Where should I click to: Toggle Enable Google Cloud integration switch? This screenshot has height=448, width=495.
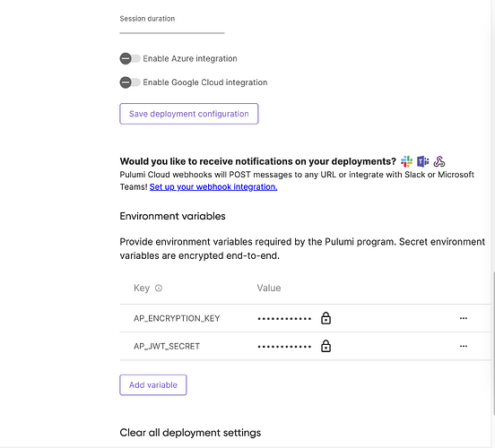pyautogui.click(x=130, y=82)
